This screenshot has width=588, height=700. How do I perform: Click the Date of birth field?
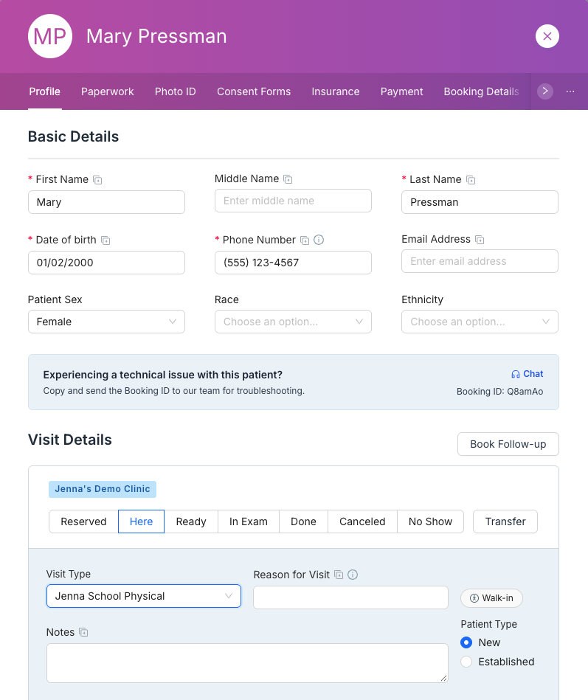(x=106, y=263)
